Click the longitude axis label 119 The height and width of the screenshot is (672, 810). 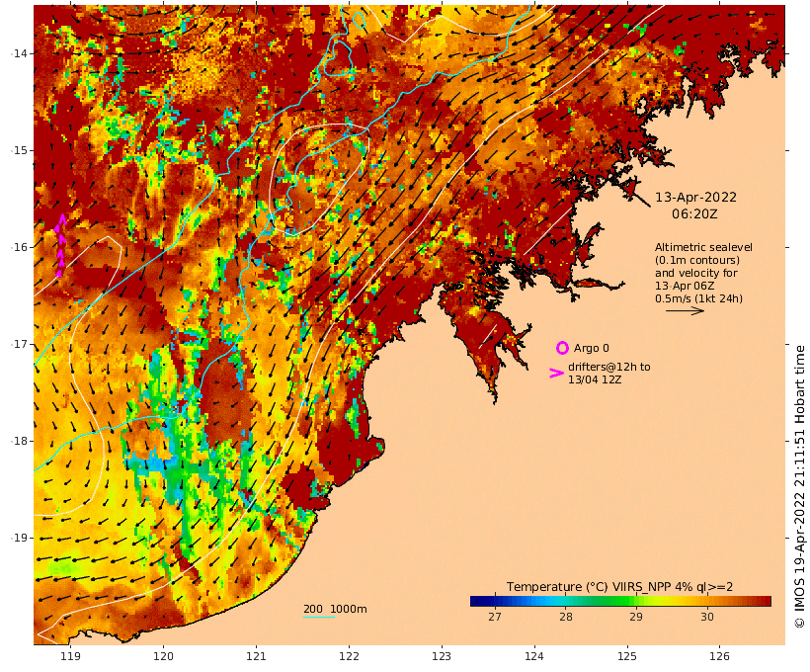[70, 656]
